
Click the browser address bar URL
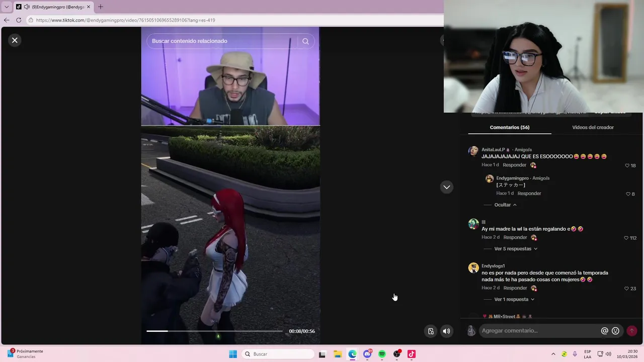(126, 20)
